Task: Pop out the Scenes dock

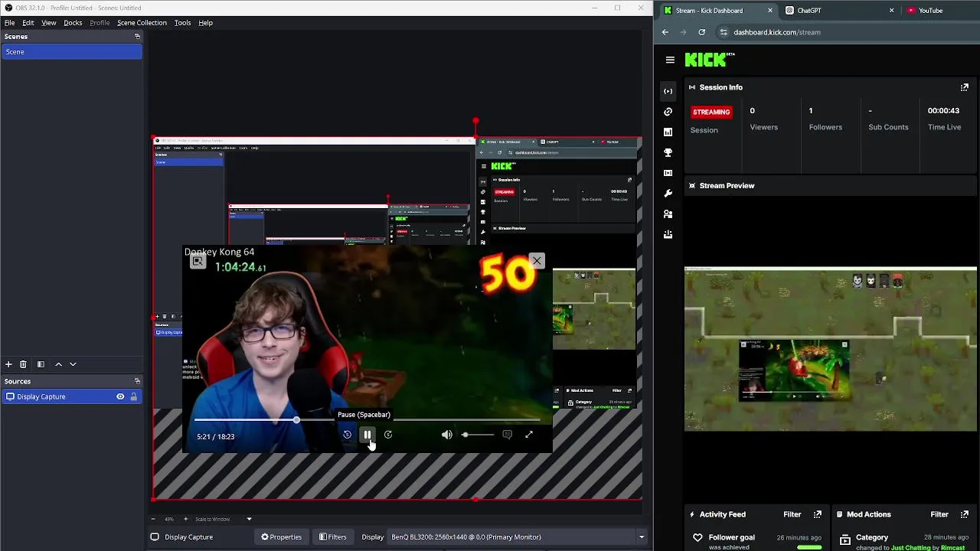Action: pyautogui.click(x=137, y=37)
